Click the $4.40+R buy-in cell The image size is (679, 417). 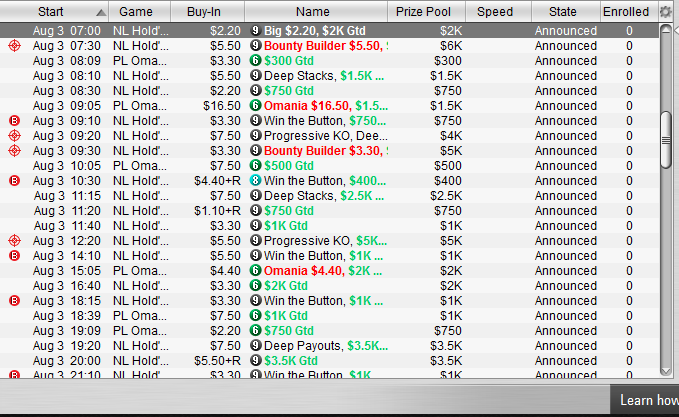(217, 181)
